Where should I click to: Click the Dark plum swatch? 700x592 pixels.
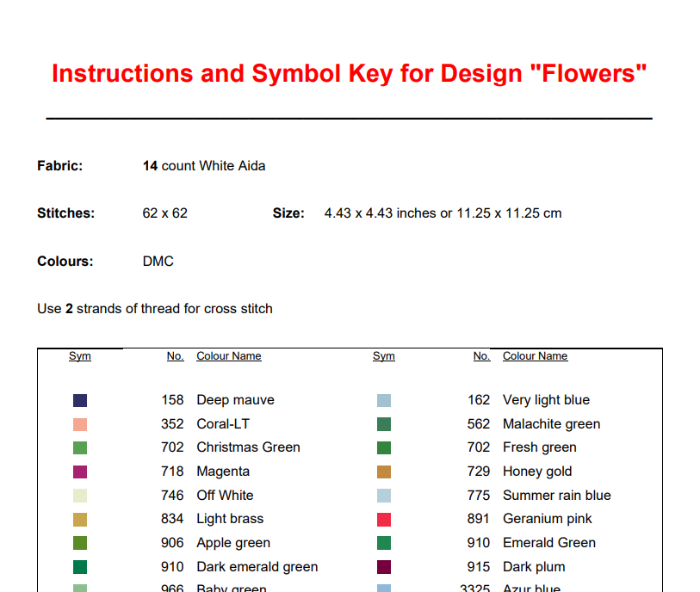coord(384,567)
